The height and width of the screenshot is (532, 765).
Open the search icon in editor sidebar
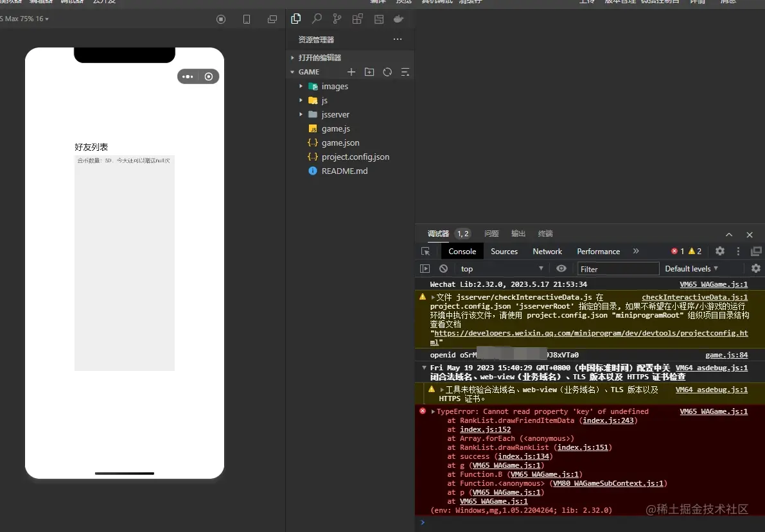tap(317, 19)
